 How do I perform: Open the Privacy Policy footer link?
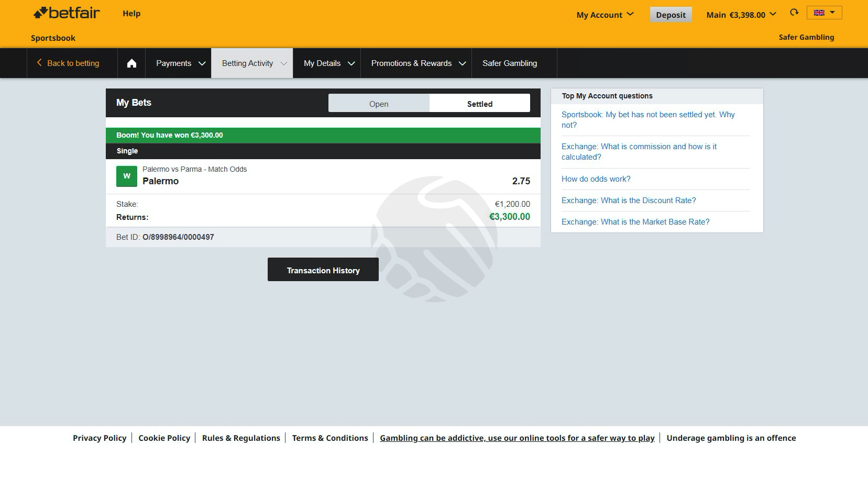click(100, 438)
